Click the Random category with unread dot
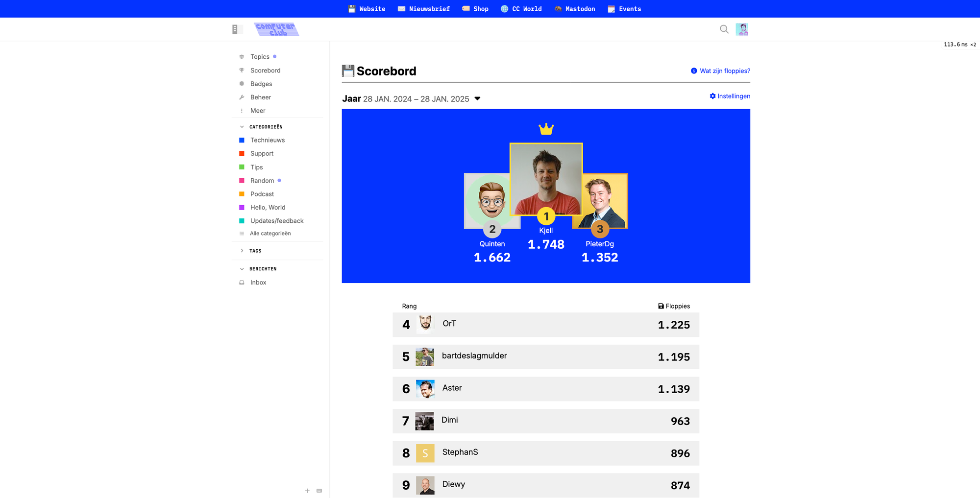Viewport: 980px width, 498px height. click(x=261, y=180)
